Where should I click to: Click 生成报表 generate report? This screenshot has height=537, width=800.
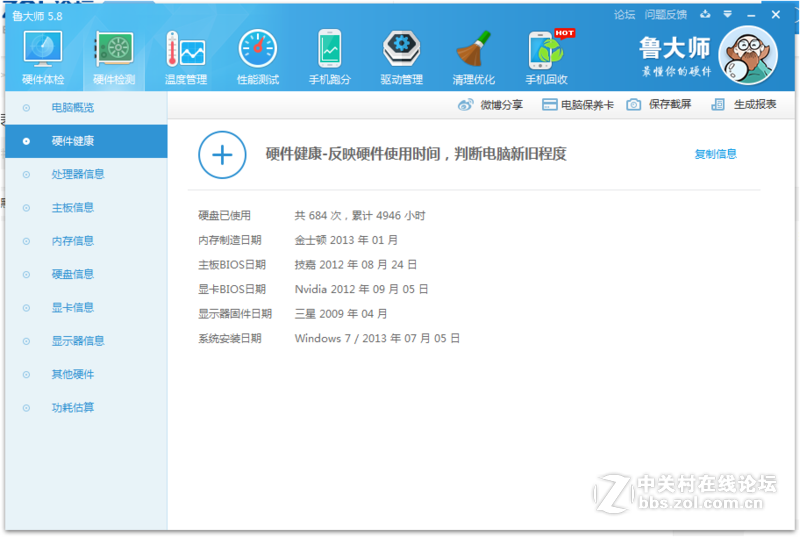click(x=755, y=105)
